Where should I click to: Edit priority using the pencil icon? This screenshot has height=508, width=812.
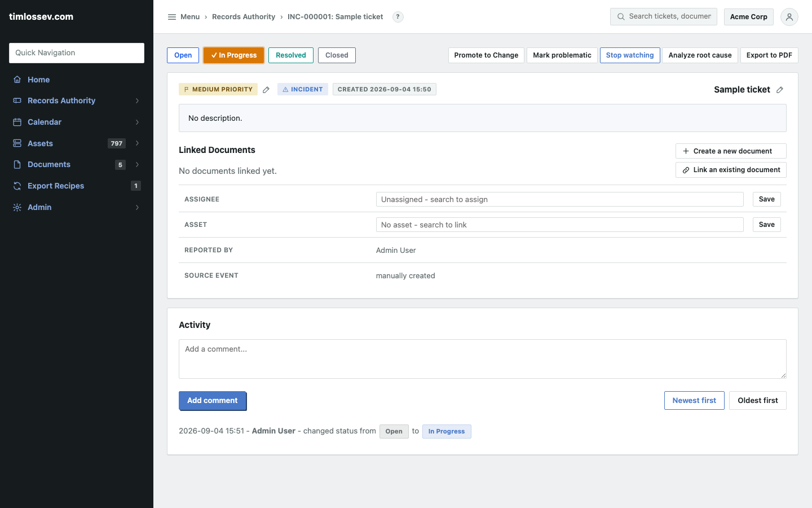tap(266, 90)
